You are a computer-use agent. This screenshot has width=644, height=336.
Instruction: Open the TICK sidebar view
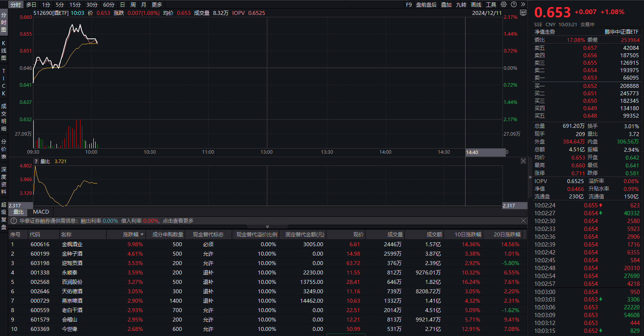coord(4,82)
